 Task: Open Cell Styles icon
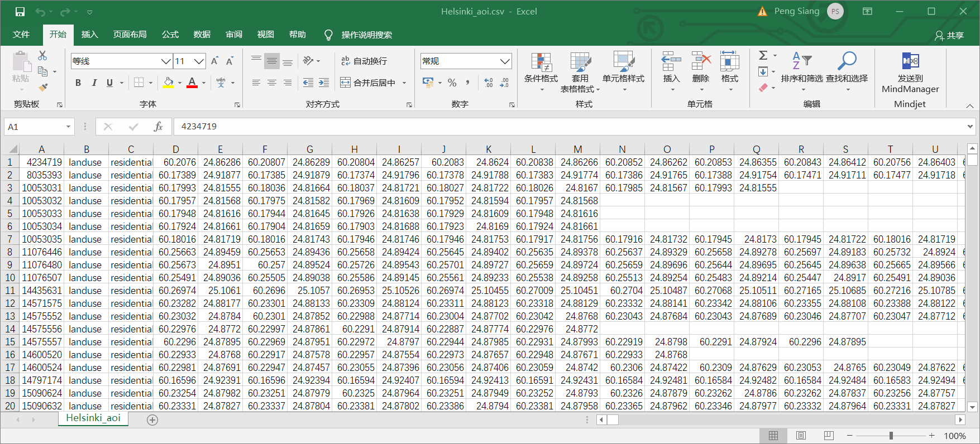[x=623, y=62]
